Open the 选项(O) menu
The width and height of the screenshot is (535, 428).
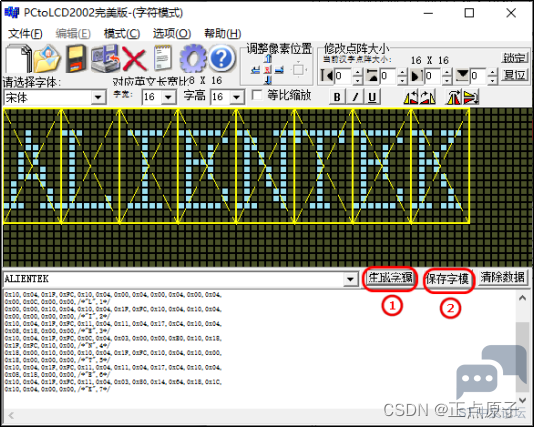[172, 33]
